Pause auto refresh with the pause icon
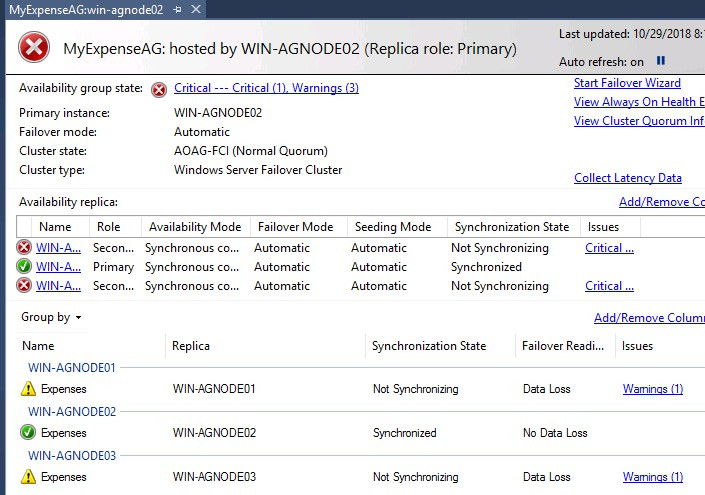Image resolution: width=705 pixels, height=495 pixels. (661, 61)
